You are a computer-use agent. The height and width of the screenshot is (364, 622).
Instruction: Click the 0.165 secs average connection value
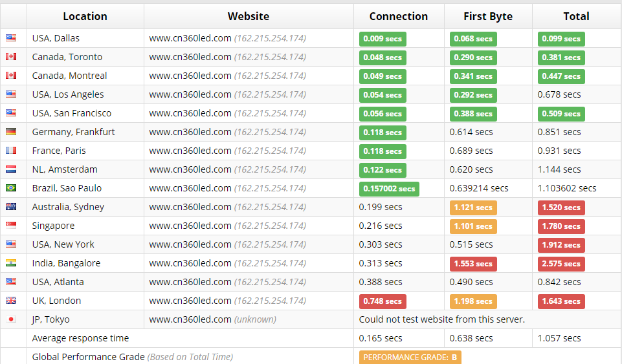point(381,338)
